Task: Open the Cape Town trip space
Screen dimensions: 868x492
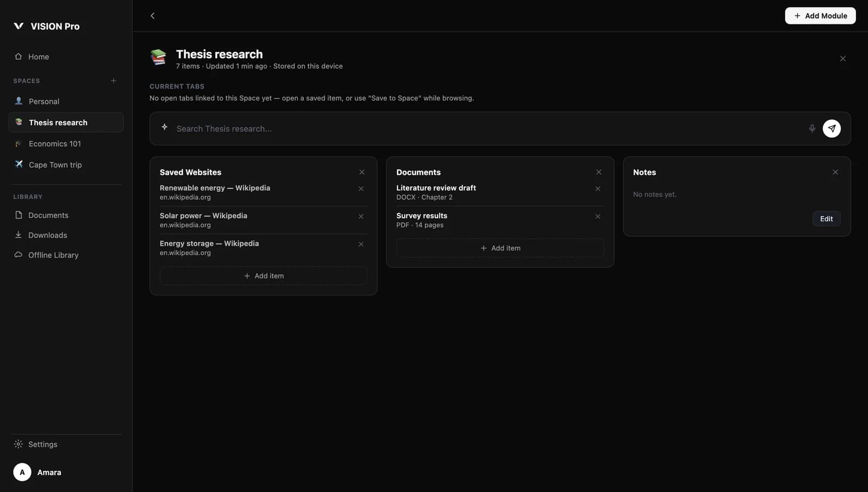Action: pyautogui.click(x=66, y=165)
